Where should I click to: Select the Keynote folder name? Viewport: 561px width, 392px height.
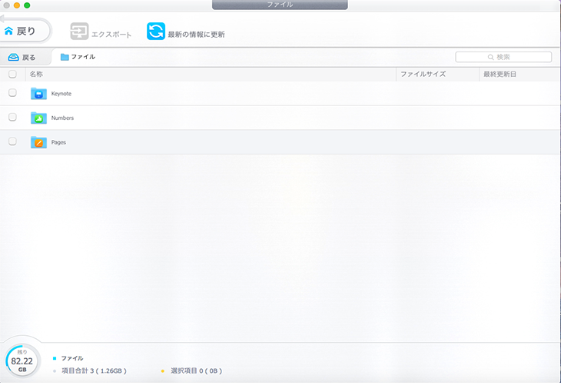coord(61,94)
